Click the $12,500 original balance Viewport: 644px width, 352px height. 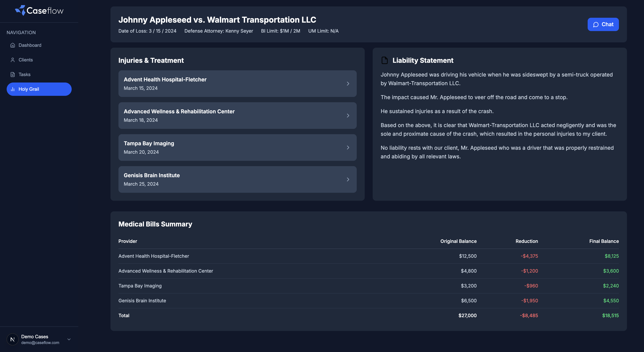pos(468,256)
